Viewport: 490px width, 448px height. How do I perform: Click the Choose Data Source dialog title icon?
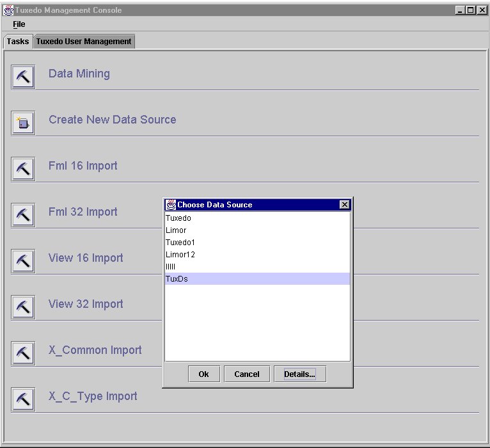click(x=171, y=205)
